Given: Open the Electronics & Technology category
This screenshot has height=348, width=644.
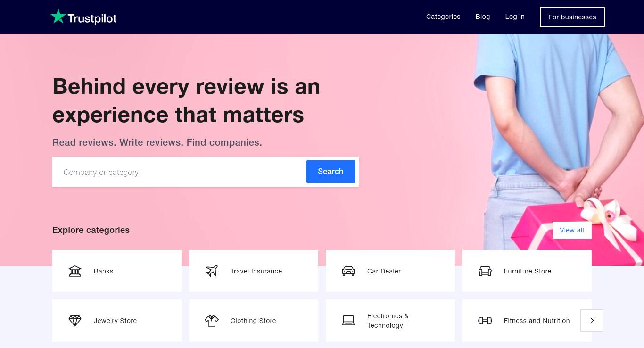Looking at the screenshot, I should point(390,321).
